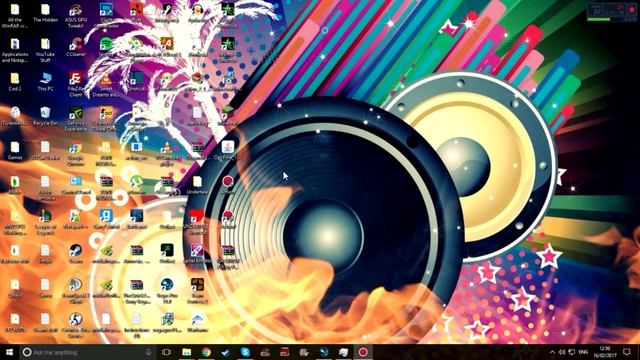Select the CCleaner shortcut icon
Screen dimensions: 640x360
tap(76, 47)
